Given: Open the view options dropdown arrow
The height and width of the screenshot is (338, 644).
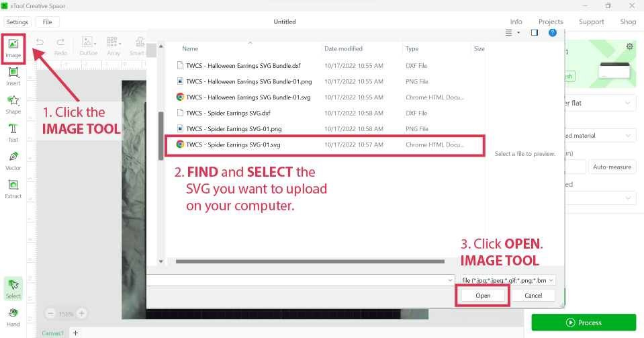Looking at the screenshot, I should pos(518,32).
